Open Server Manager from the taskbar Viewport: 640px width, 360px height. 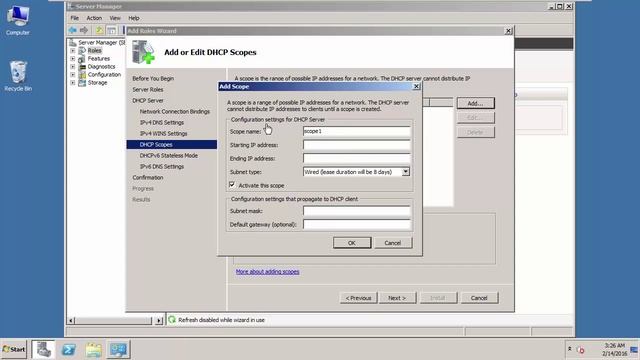(x=43, y=349)
